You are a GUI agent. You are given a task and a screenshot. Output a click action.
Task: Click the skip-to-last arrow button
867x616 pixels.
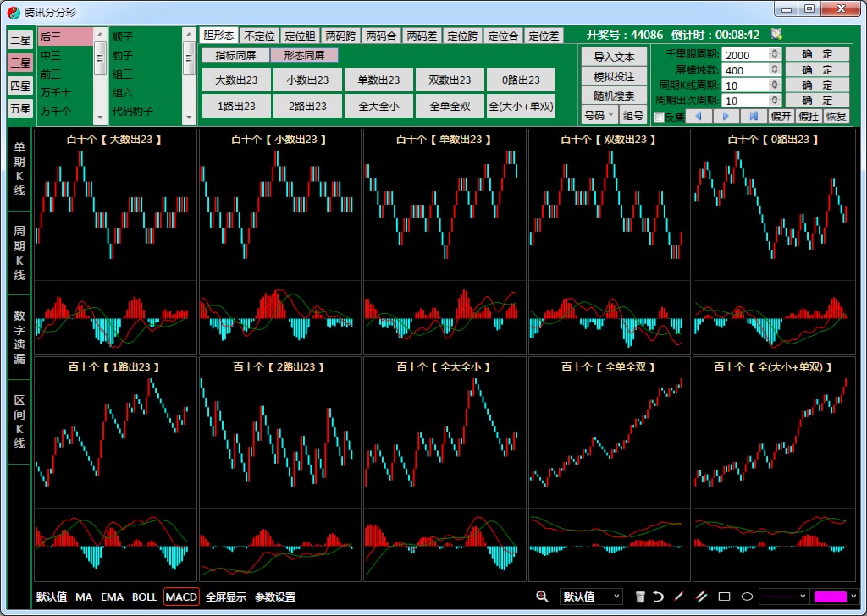coord(754,116)
